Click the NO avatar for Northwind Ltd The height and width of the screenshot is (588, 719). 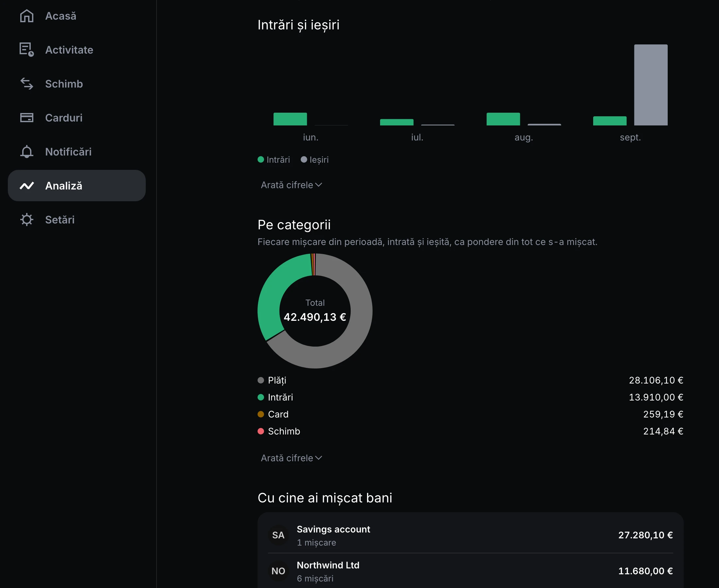pos(278,571)
